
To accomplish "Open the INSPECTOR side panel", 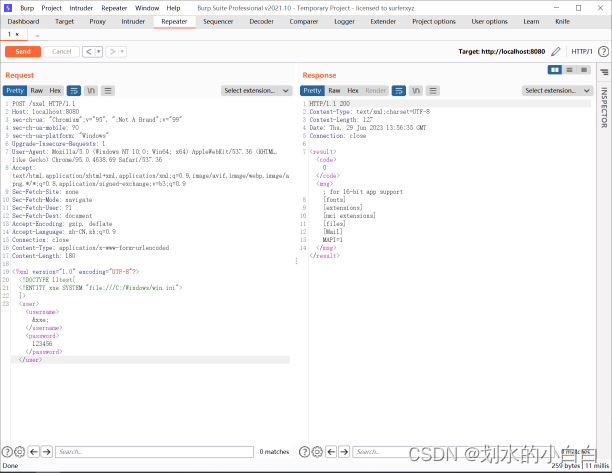I will click(x=604, y=107).
